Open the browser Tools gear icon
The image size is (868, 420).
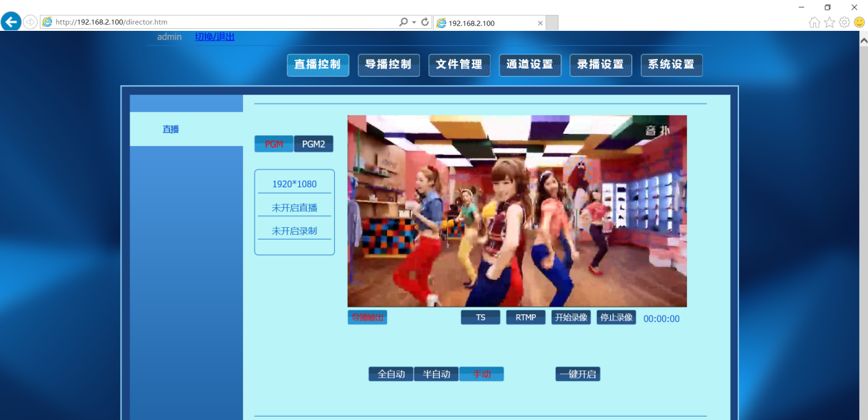pyautogui.click(x=845, y=22)
